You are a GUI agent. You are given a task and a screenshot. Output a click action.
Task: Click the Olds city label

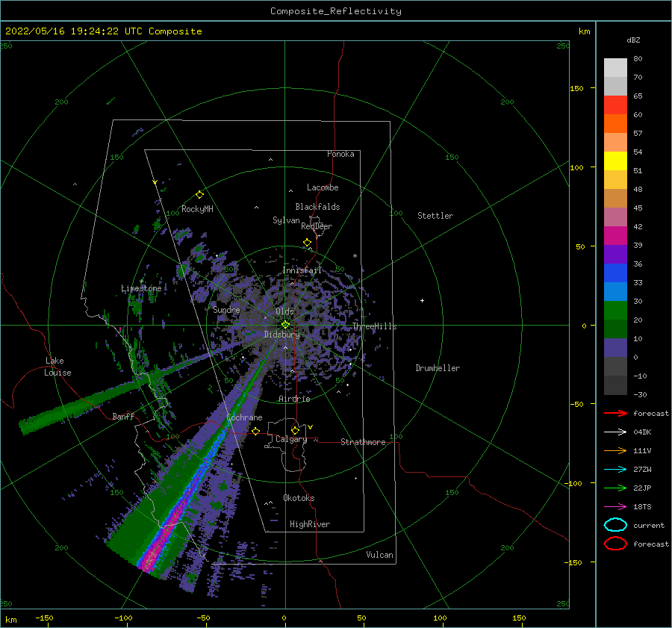click(x=284, y=311)
